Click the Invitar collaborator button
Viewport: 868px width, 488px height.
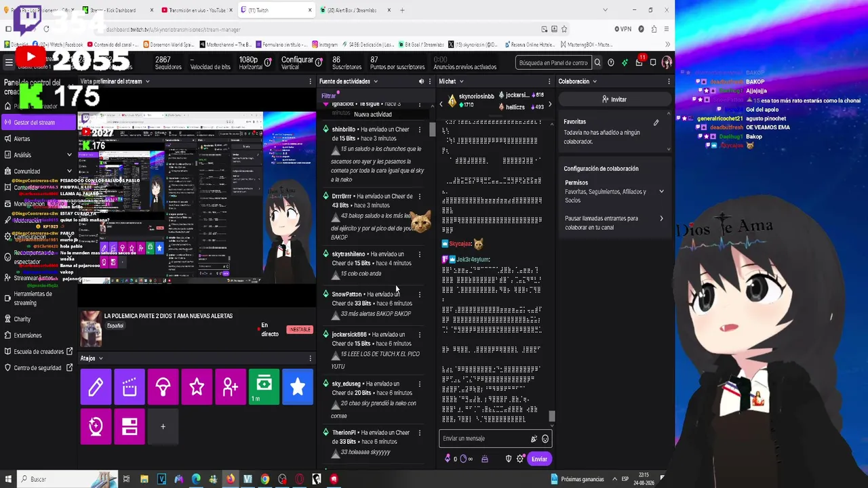[x=615, y=100]
